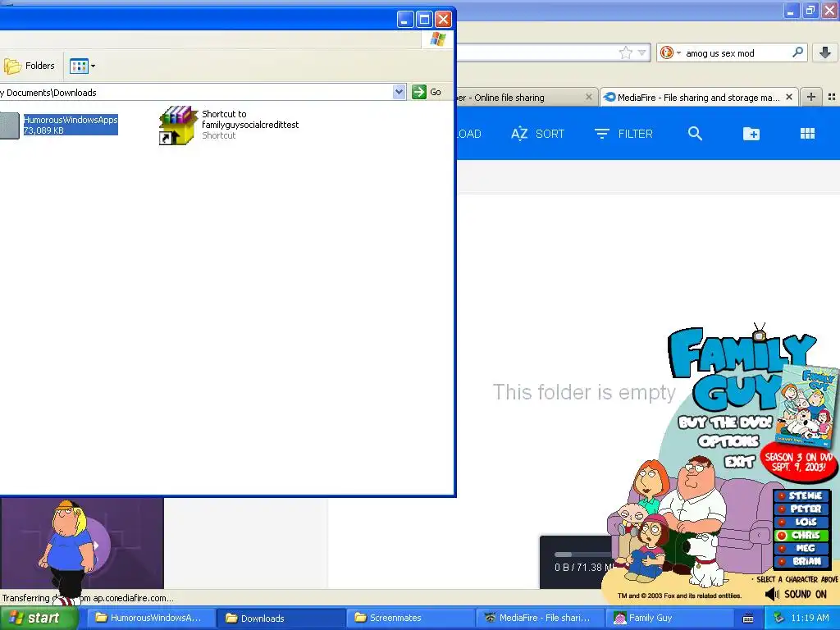Click the MediaFire FILTER button

coord(623,134)
